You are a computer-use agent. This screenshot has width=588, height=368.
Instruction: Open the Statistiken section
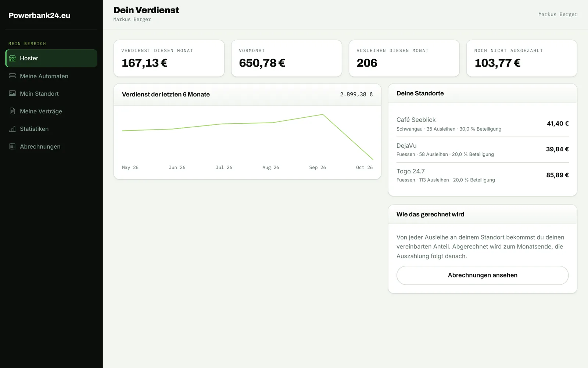51,129
